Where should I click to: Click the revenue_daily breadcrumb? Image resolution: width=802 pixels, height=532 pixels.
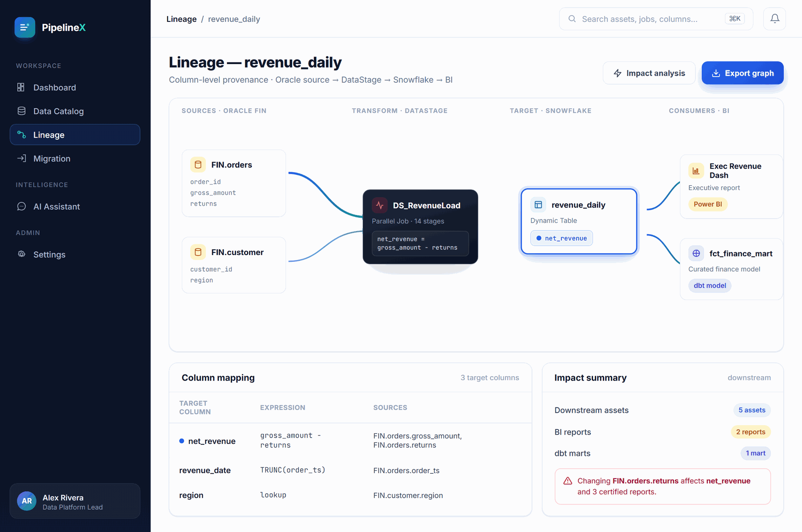(x=234, y=19)
